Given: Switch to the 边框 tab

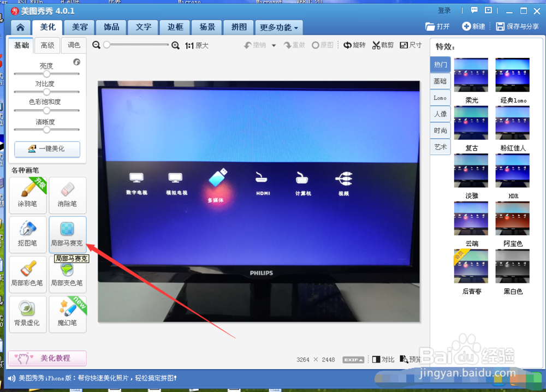Looking at the screenshot, I should click(175, 27).
